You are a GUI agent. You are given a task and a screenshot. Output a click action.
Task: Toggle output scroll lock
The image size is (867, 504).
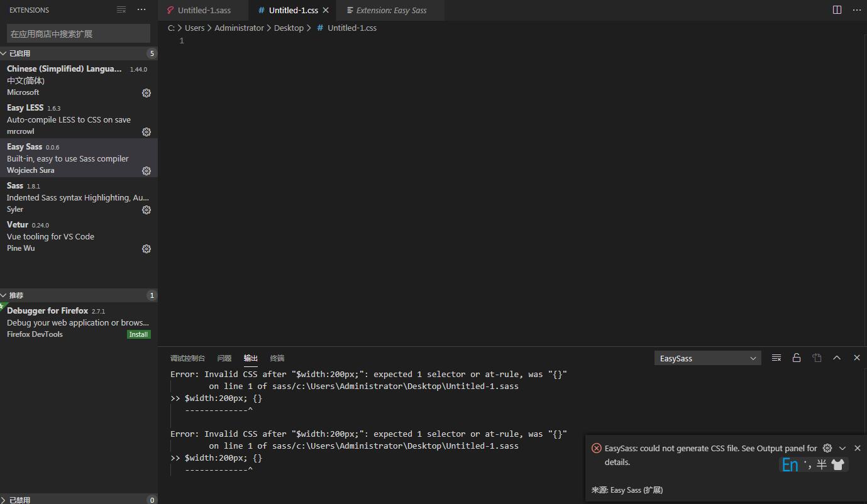click(x=797, y=358)
